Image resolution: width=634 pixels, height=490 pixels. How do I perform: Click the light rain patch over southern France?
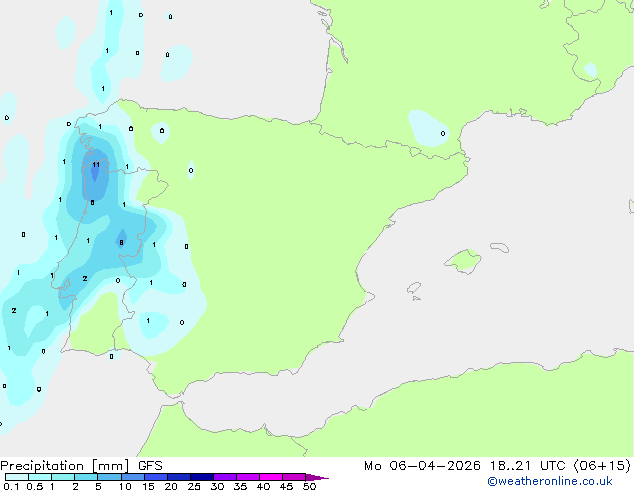428,128
